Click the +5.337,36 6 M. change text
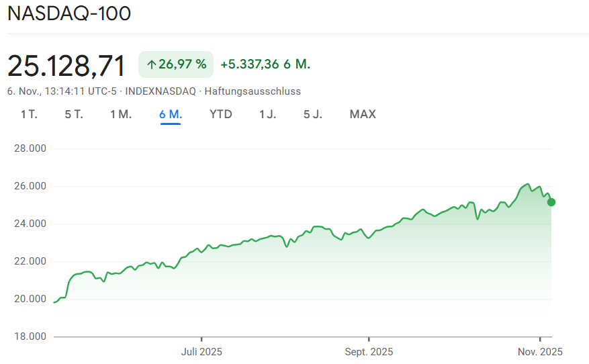 click(x=265, y=64)
